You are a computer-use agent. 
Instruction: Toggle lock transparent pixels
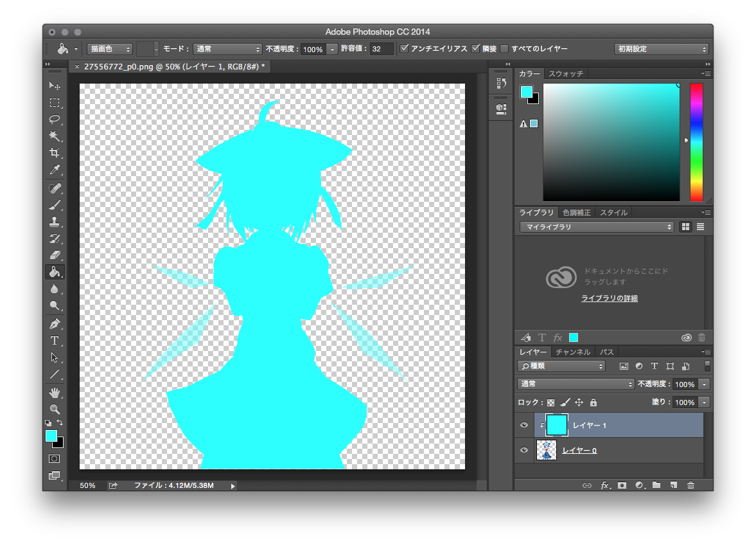click(550, 402)
